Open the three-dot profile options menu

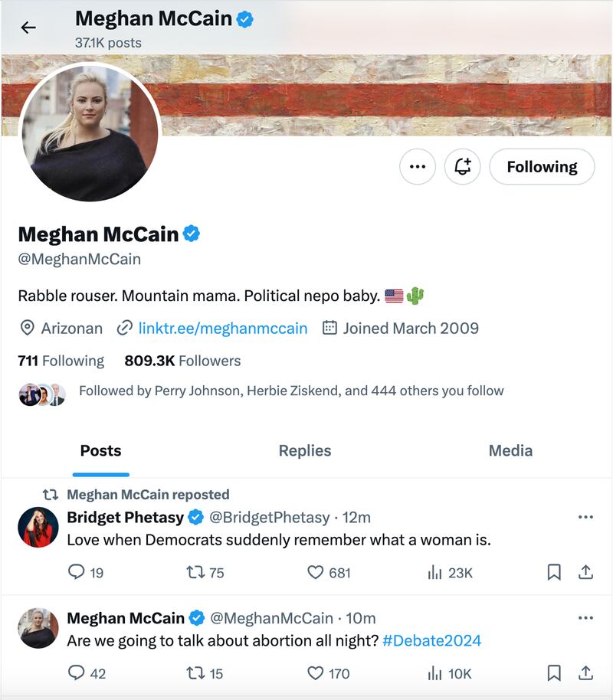click(x=418, y=167)
